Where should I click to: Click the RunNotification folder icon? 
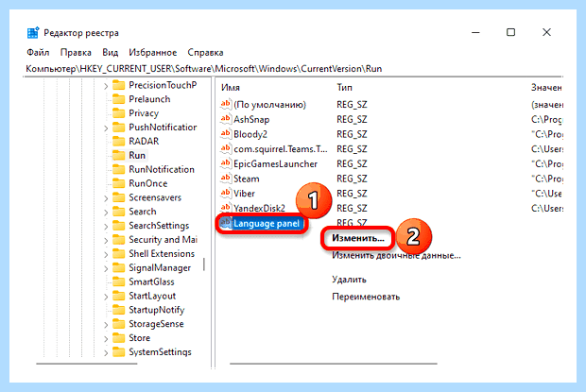click(x=118, y=169)
